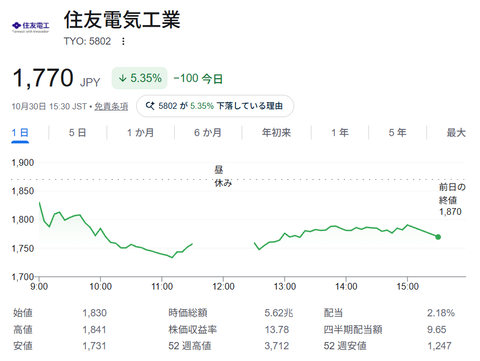Click the 5.35% percentage change badge
480x361 pixels.
[x=139, y=78]
